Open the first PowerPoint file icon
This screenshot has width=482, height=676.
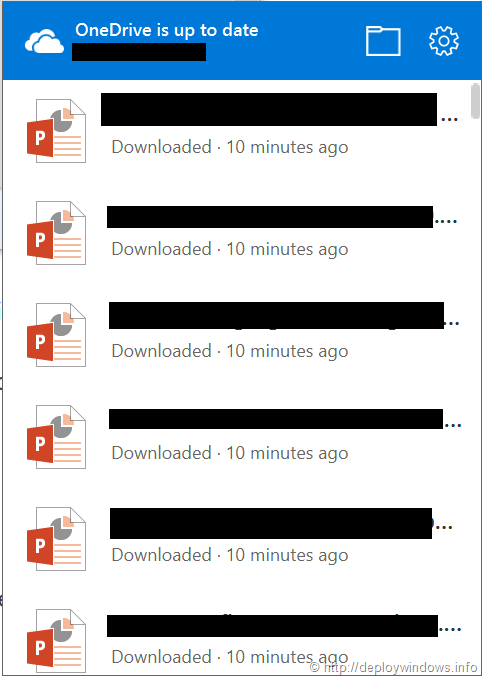coord(56,131)
